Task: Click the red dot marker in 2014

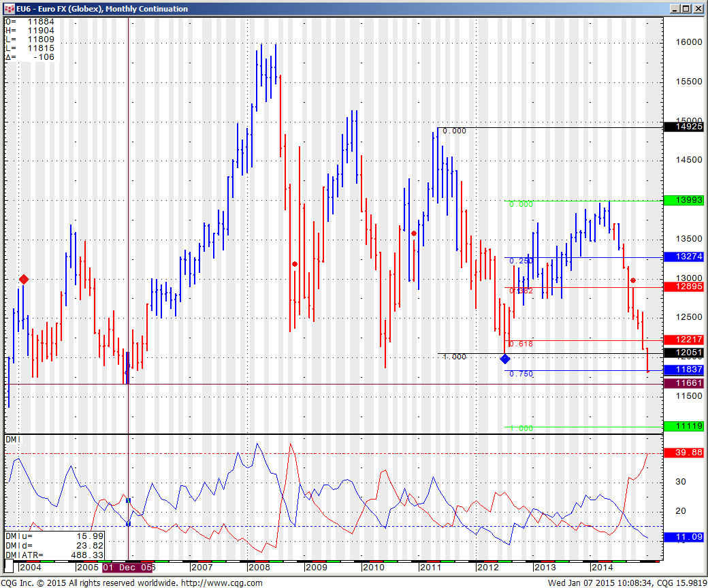Action: [x=633, y=280]
